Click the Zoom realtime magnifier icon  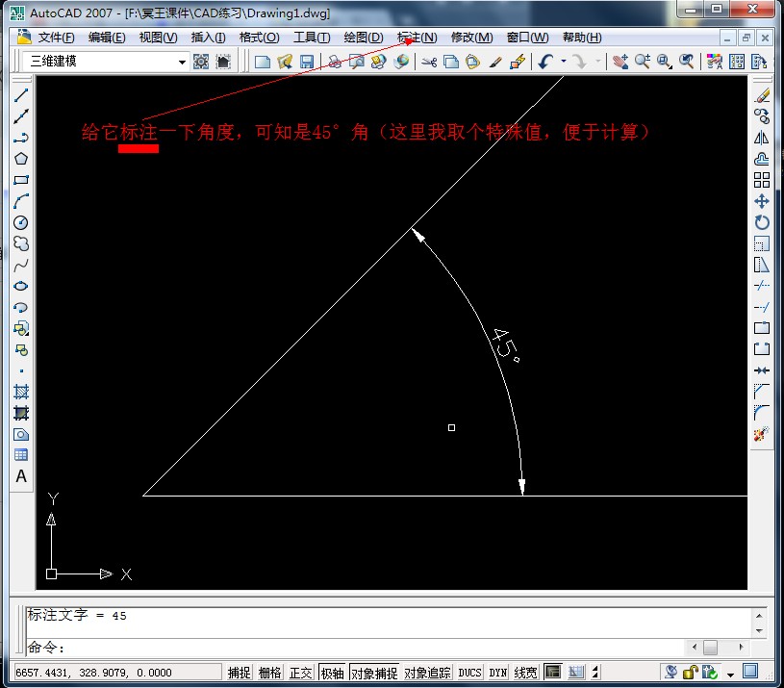(x=643, y=62)
